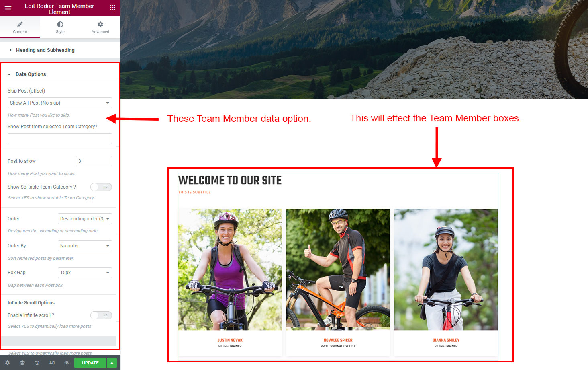Click the green UPDATE button
Image resolution: width=588 pixels, height=370 pixels.
[x=90, y=363]
